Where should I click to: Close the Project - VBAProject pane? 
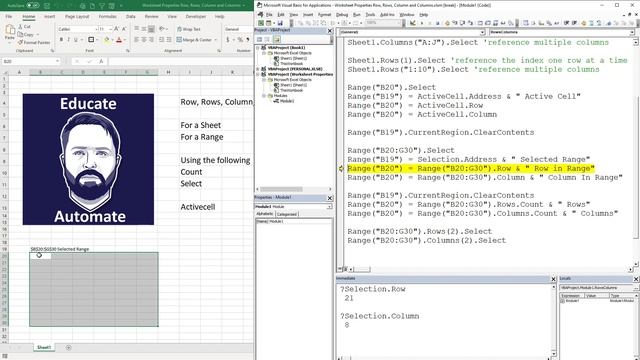(330, 31)
